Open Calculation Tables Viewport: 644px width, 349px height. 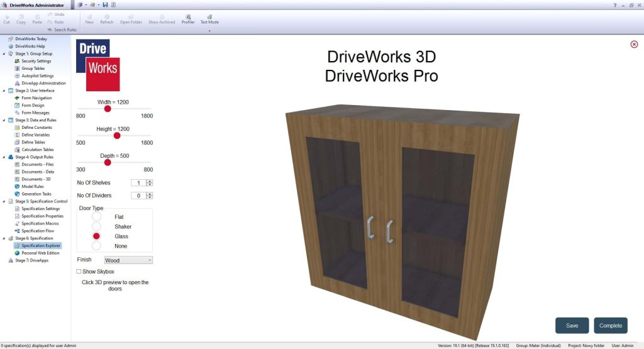coord(34,150)
